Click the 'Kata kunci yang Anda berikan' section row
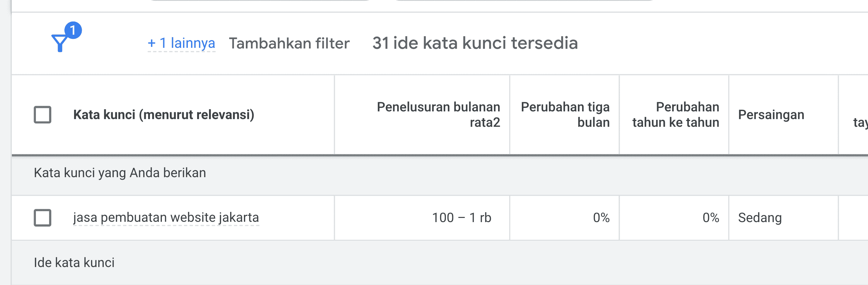The height and width of the screenshot is (285, 868). click(x=120, y=173)
